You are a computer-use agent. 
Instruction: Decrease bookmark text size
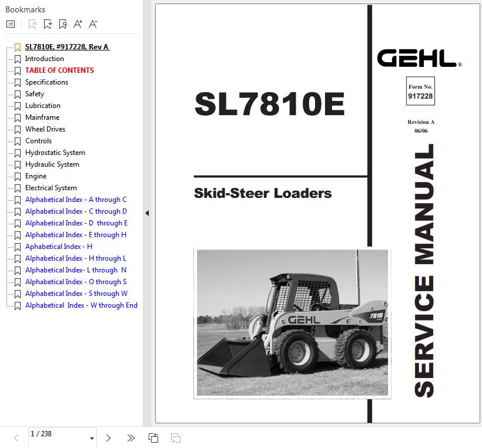click(x=93, y=24)
